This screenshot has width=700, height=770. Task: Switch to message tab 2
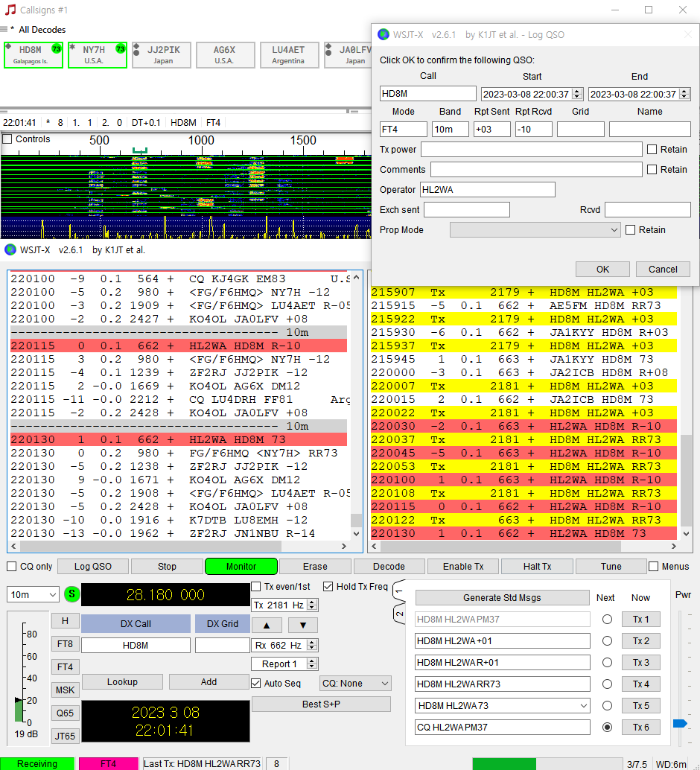click(399, 614)
